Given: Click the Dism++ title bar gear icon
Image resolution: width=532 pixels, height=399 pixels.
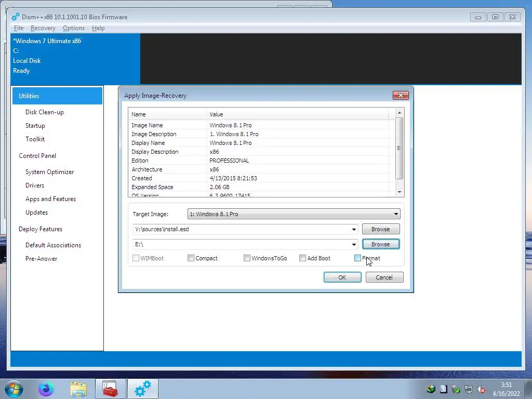Looking at the screenshot, I should [x=15, y=17].
